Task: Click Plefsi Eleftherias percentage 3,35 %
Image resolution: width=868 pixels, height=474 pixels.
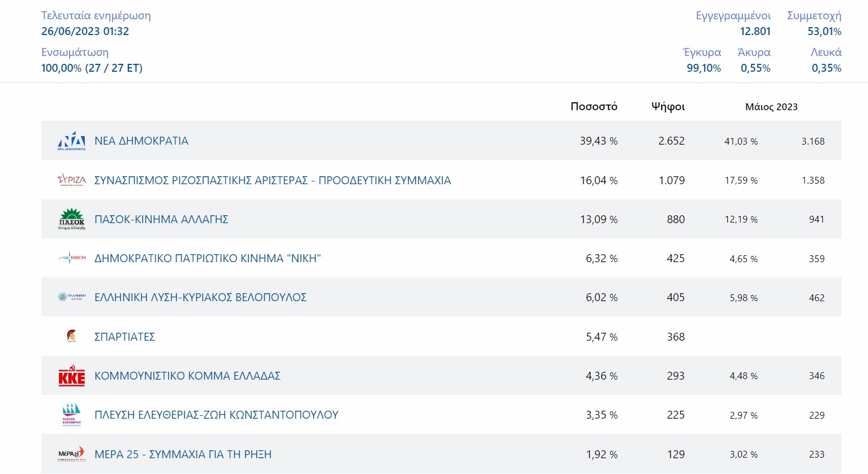Action: point(602,415)
